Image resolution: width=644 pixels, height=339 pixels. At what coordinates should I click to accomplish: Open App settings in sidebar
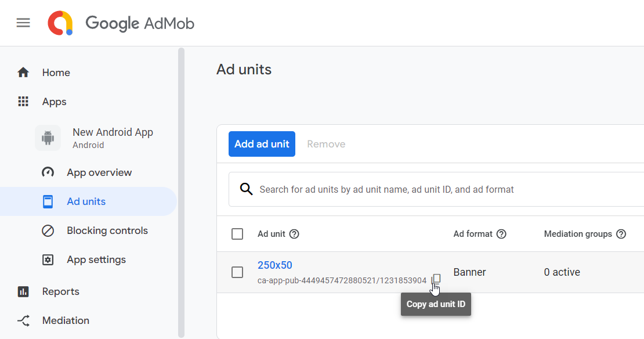pyautogui.click(x=96, y=259)
